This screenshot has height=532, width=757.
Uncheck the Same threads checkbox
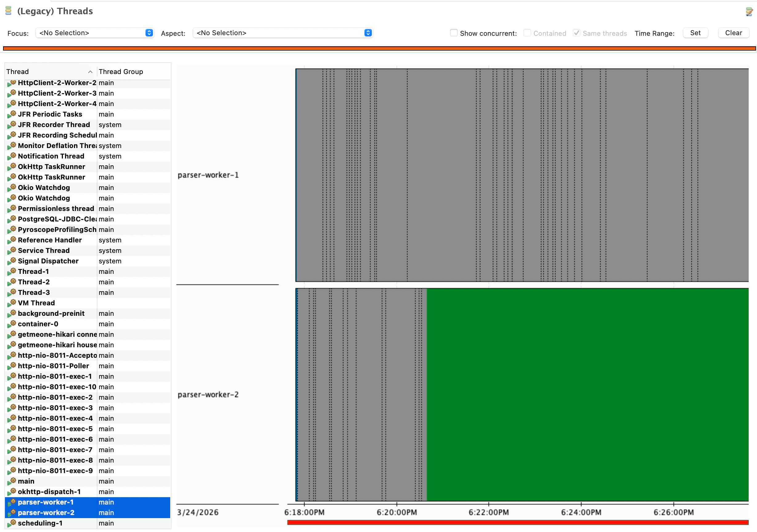577,33
